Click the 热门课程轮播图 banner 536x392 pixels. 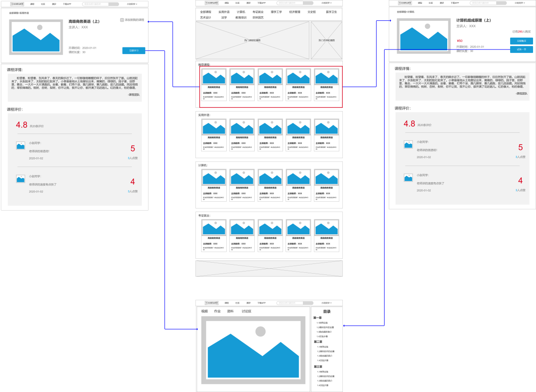253,40
